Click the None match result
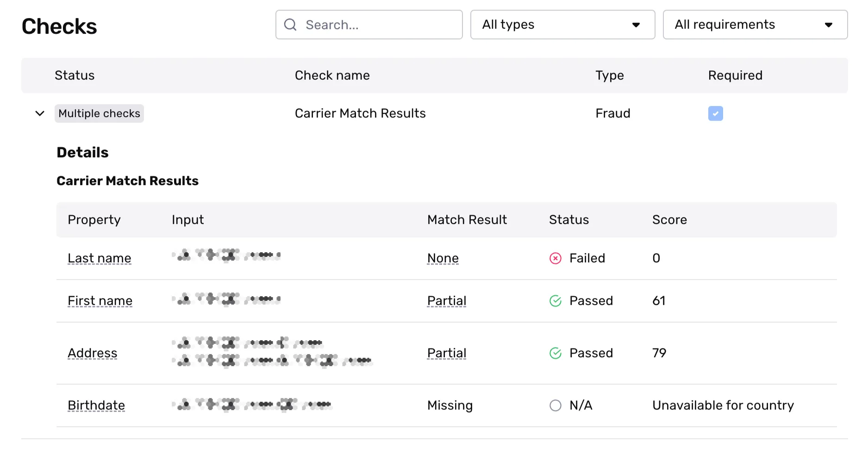 pyautogui.click(x=443, y=258)
